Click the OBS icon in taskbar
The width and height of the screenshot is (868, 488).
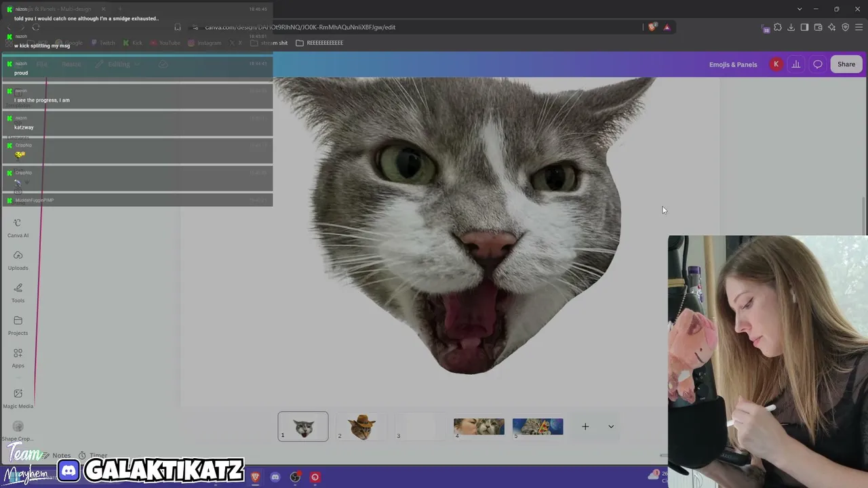(x=295, y=477)
